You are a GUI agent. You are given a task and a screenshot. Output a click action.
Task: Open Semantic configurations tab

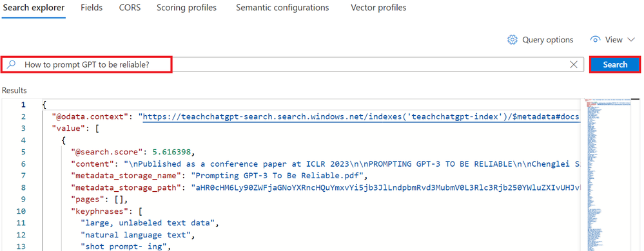click(282, 8)
